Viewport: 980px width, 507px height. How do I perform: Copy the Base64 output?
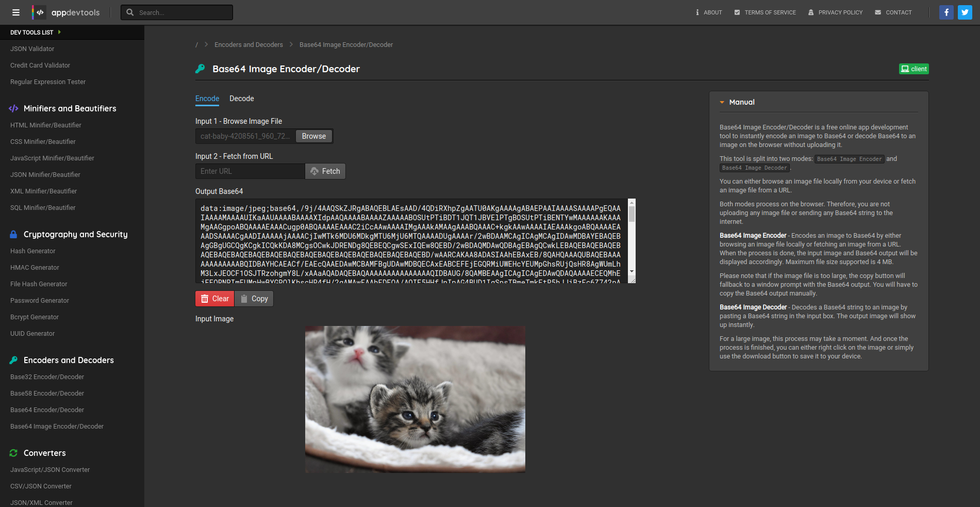click(254, 299)
